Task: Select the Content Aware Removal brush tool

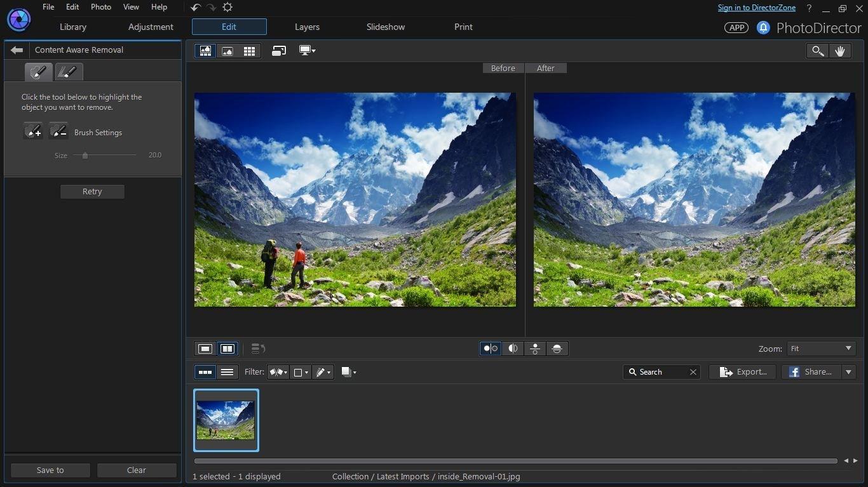Action: pos(38,72)
